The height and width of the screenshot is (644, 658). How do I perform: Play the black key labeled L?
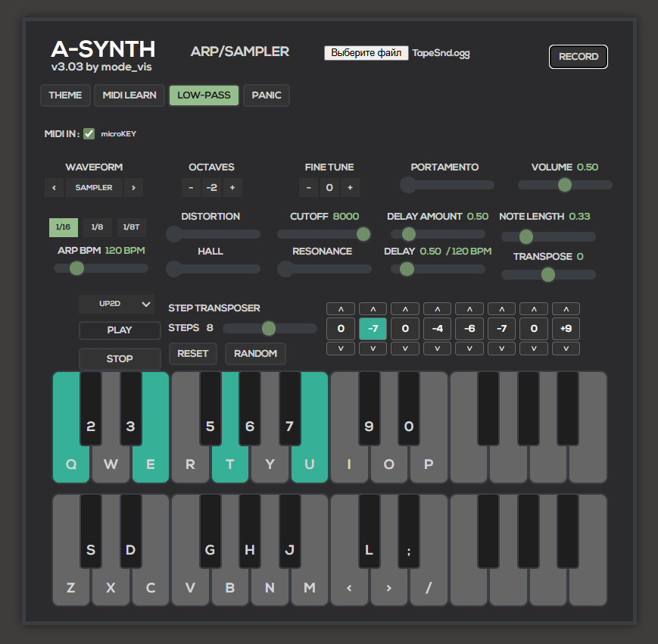[369, 531]
